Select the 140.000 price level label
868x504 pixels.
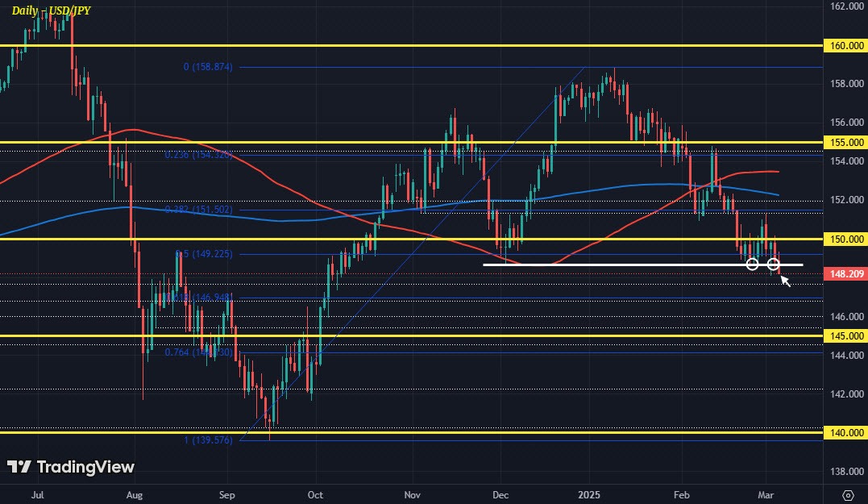[845, 432]
